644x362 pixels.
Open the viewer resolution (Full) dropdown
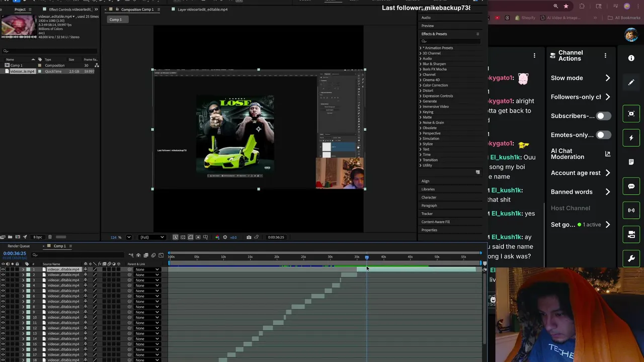click(x=152, y=237)
